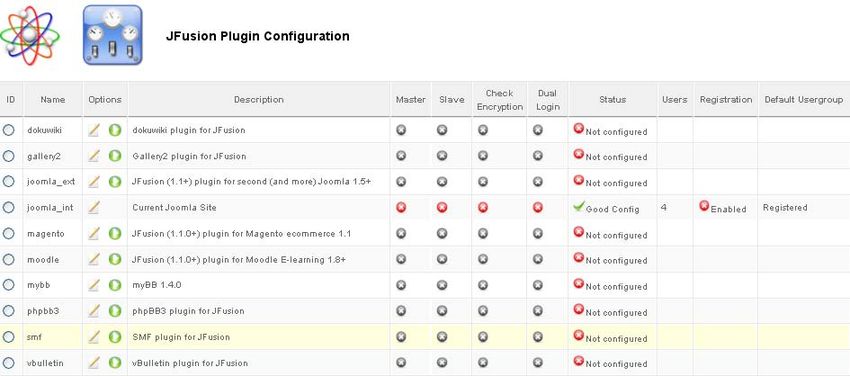This screenshot has height=376, width=850.
Task: Select the dokuwiki radio button
Action: pos(8,130)
